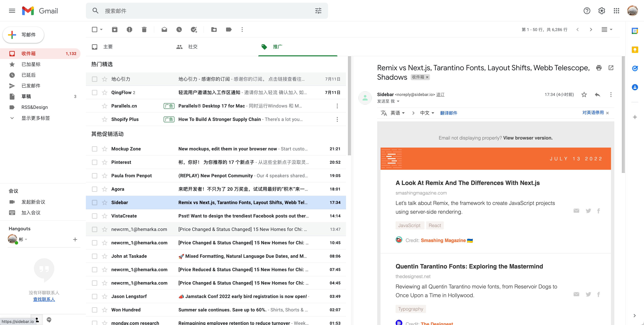644x325 pixels.
Task: Check the Pinterest email checkbox
Action: tap(94, 162)
